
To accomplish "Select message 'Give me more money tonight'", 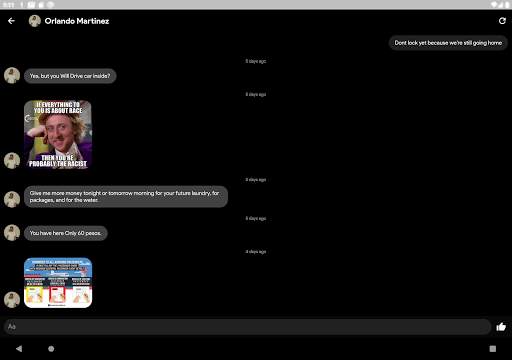I will coord(126,197).
